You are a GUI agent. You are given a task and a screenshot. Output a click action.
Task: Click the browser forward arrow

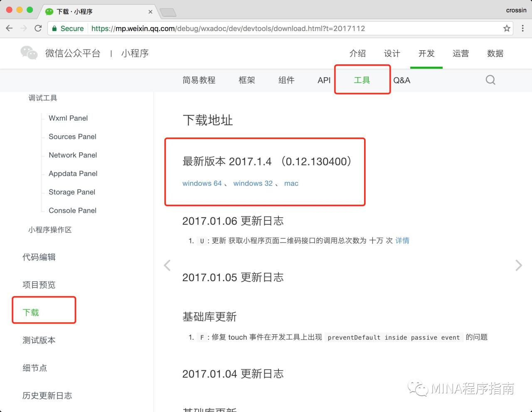[x=24, y=28]
